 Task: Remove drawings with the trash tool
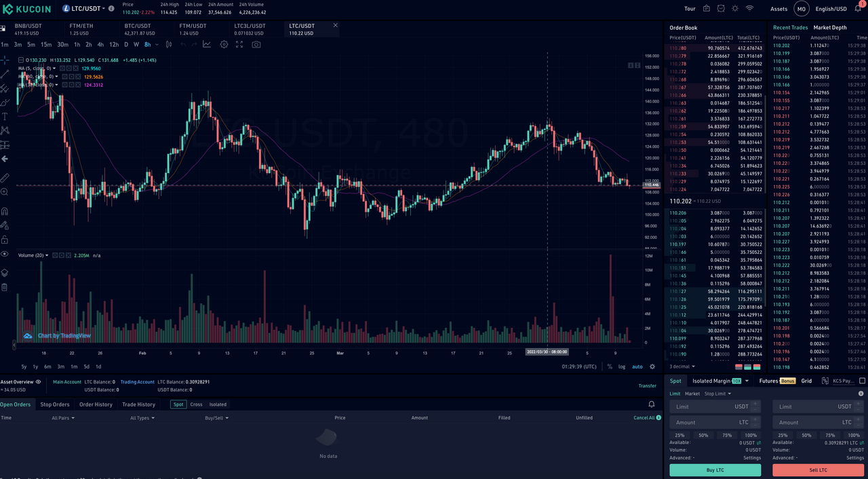tap(5, 287)
